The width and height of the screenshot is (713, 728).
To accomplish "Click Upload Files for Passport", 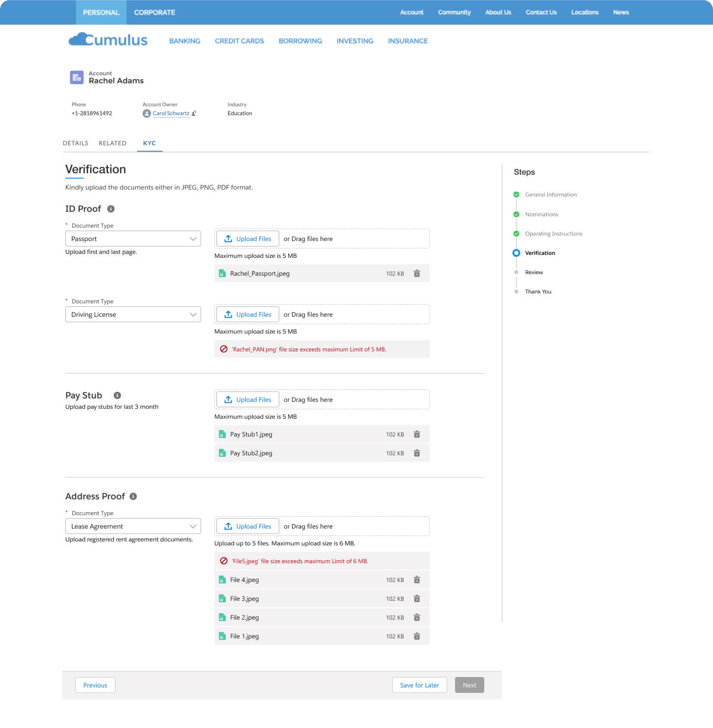I will pyautogui.click(x=248, y=239).
